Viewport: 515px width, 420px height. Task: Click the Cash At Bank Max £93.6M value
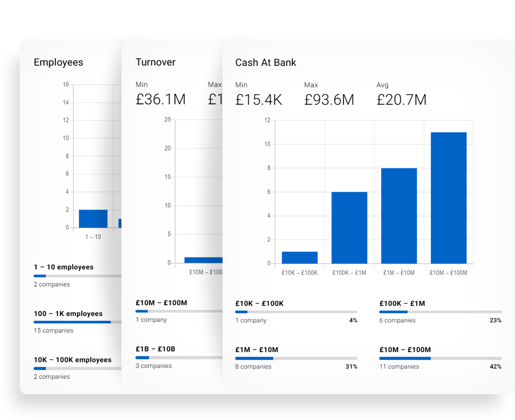point(329,100)
